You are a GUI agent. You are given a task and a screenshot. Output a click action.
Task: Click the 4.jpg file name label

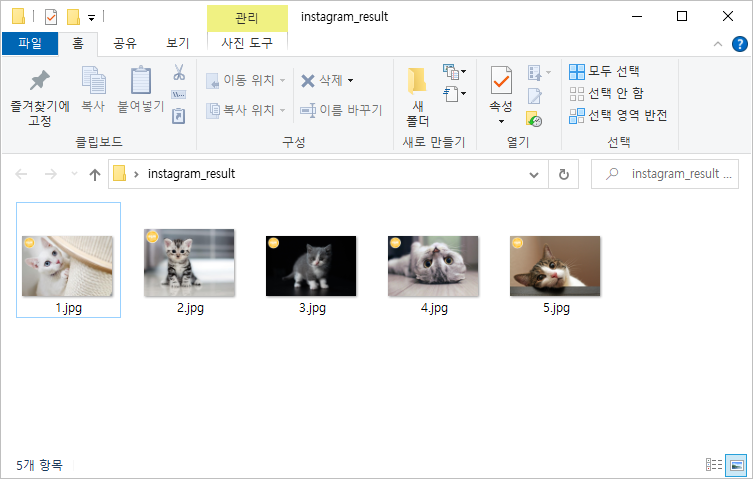pyautogui.click(x=434, y=308)
